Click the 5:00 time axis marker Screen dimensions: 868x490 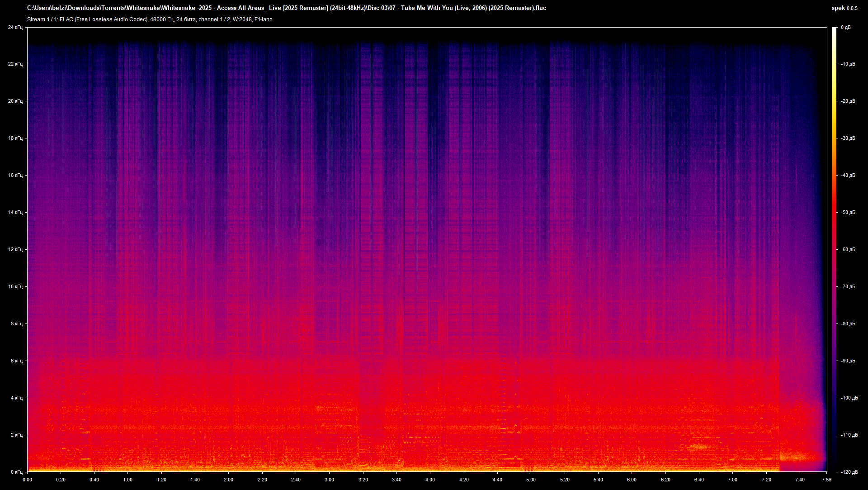tap(531, 480)
